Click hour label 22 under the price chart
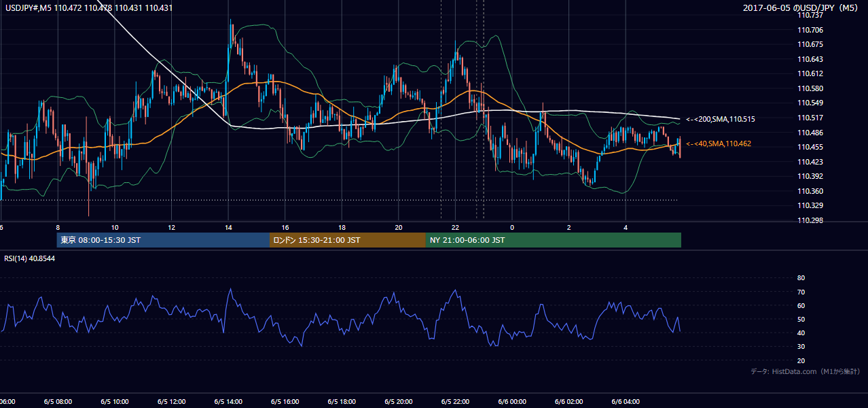This screenshot has height=408, width=868. 455,227
